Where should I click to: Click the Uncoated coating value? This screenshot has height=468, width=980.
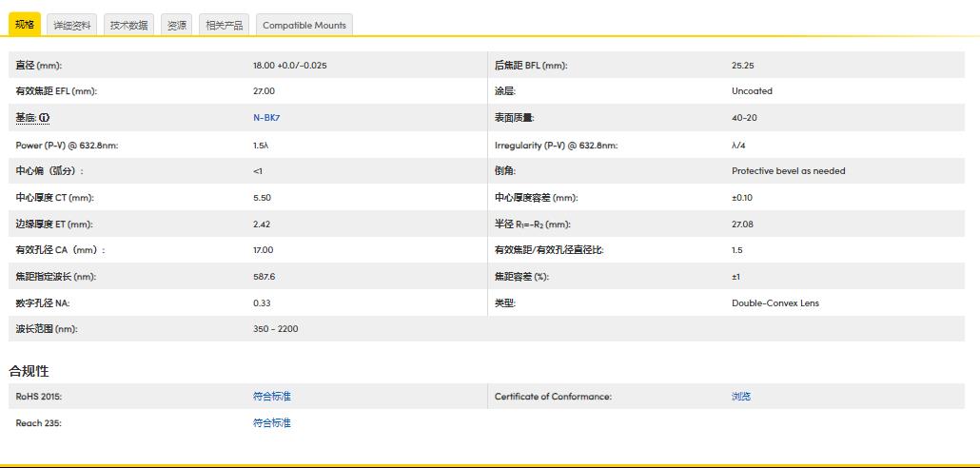[752, 91]
